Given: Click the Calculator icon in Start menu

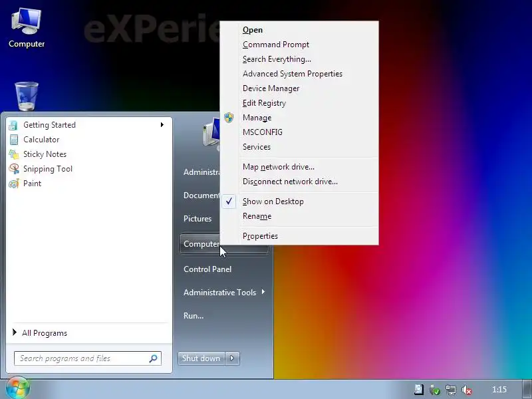Looking at the screenshot, I should click(13, 140).
